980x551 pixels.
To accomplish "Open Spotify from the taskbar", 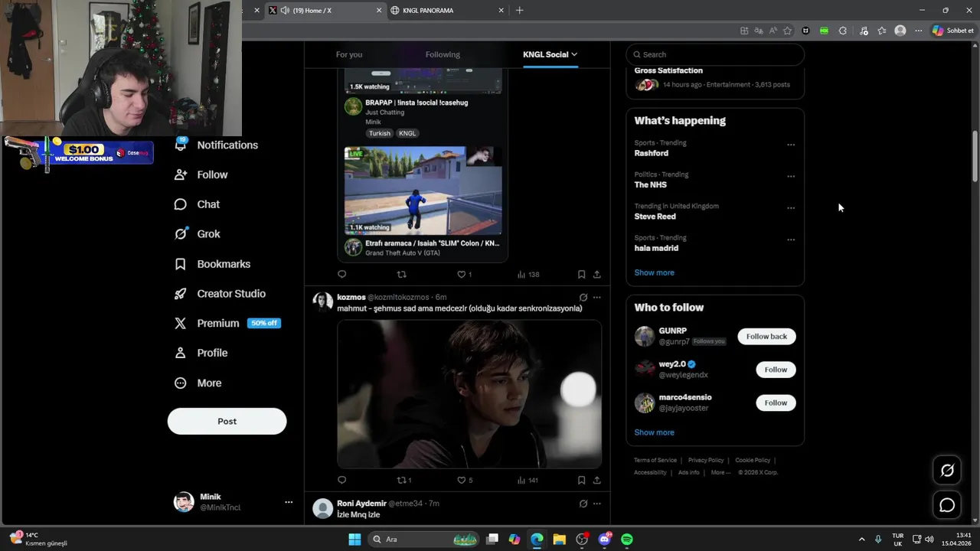I will (x=627, y=540).
